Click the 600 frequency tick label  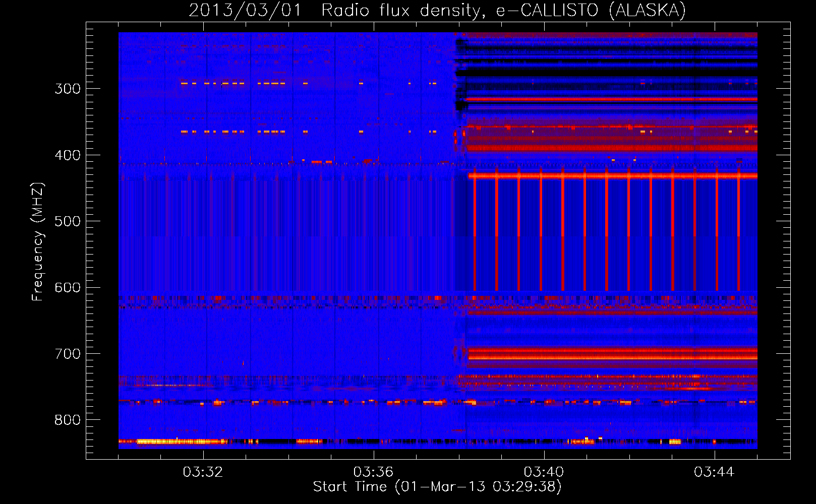tap(68, 288)
